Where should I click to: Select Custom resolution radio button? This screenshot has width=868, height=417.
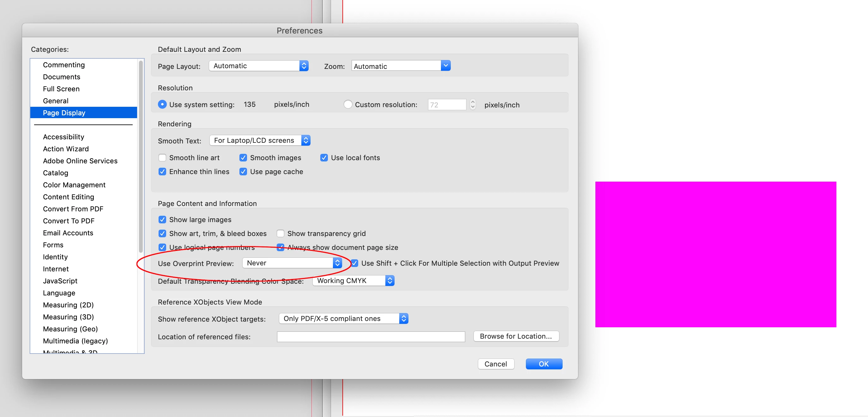(348, 105)
